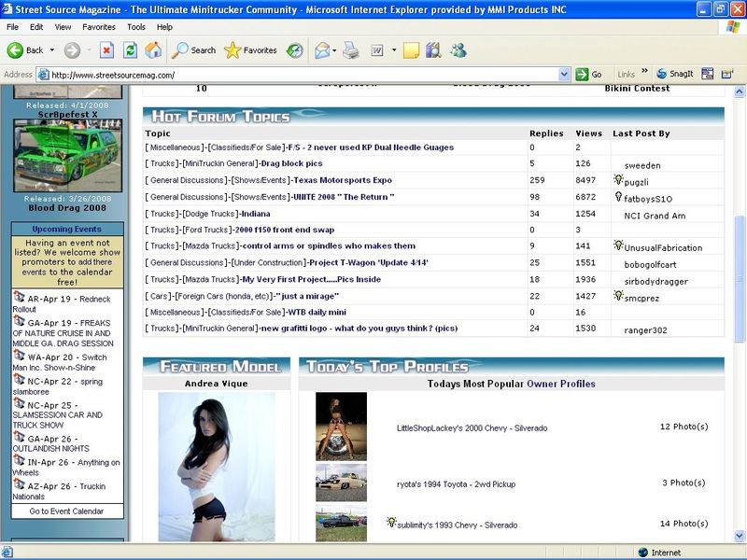Open the address bar dropdown list

pos(564,75)
